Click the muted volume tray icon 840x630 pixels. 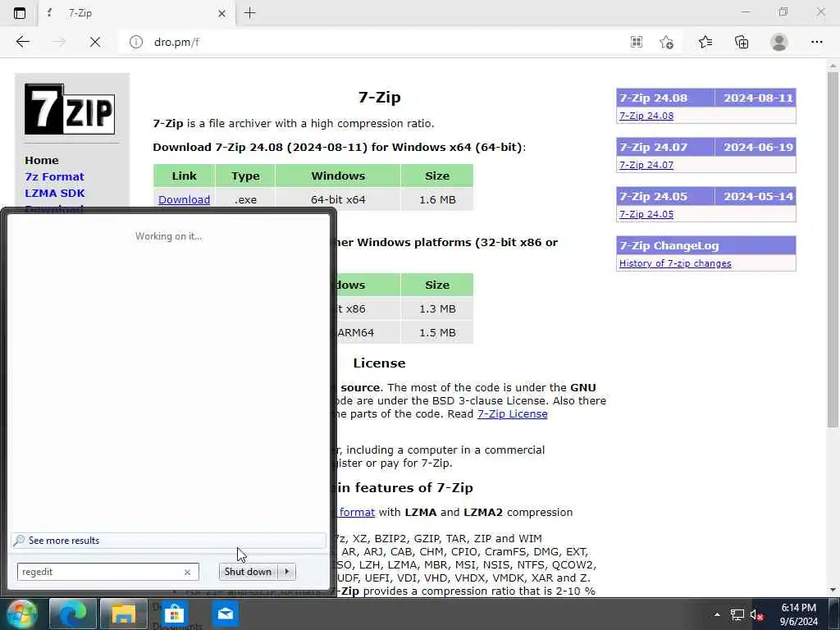756,615
